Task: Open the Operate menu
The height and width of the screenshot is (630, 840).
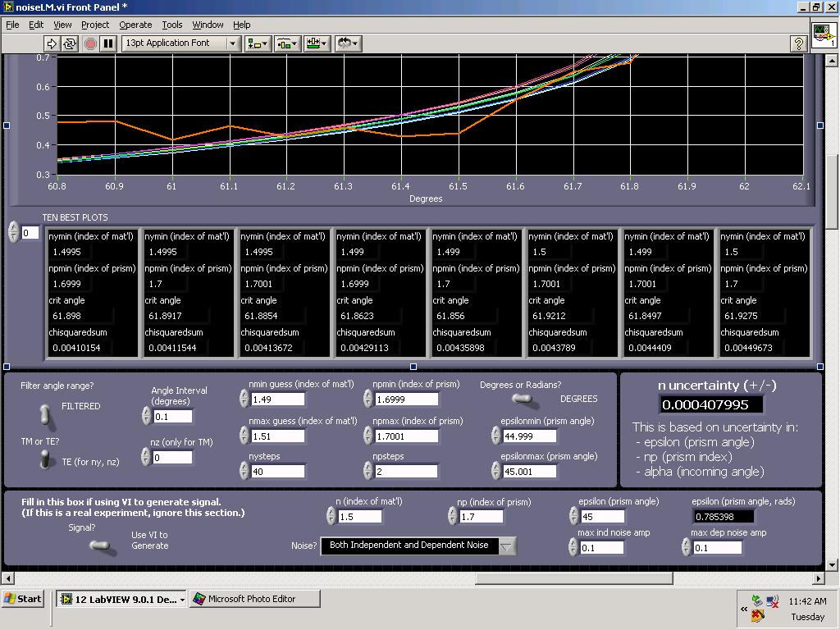Action: click(135, 25)
